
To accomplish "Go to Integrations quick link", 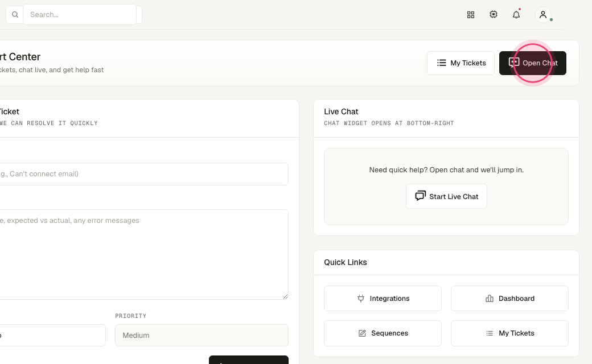I will click(x=383, y=299).
